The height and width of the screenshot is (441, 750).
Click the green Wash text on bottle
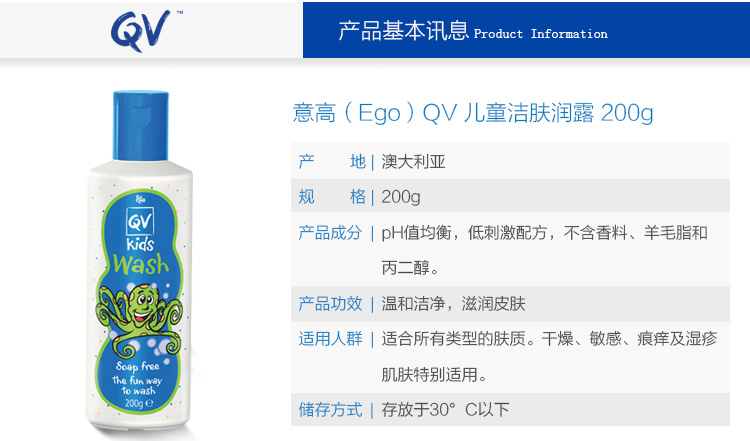(x=141, y=265)
